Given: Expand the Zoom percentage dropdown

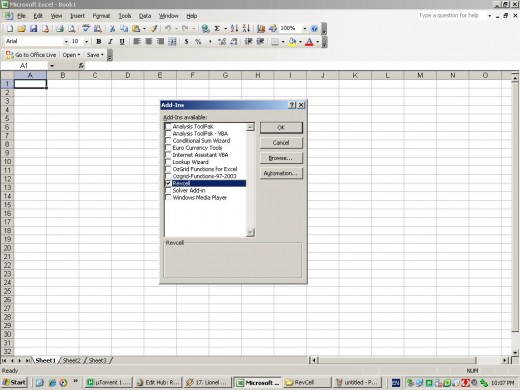Looking at the screenshot, I should (x=304, y=29).
